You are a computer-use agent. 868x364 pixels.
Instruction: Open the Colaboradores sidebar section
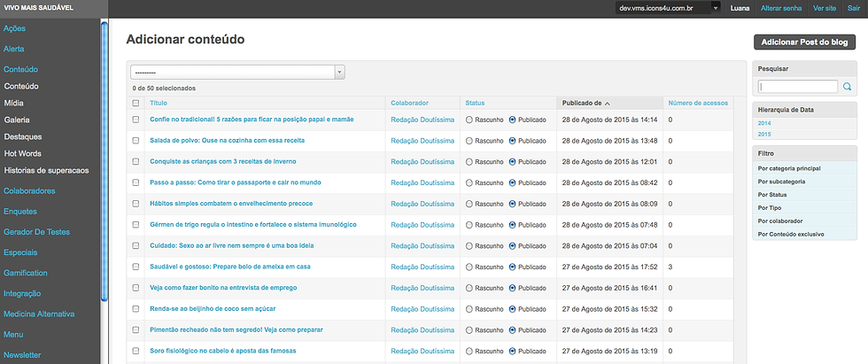click(x=29, y=190)
